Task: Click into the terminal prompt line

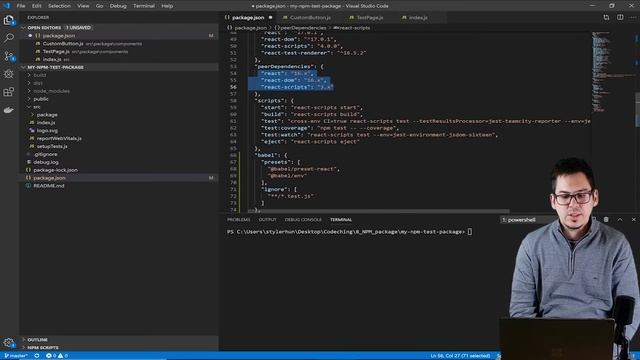Action: [x=349, y=232]
